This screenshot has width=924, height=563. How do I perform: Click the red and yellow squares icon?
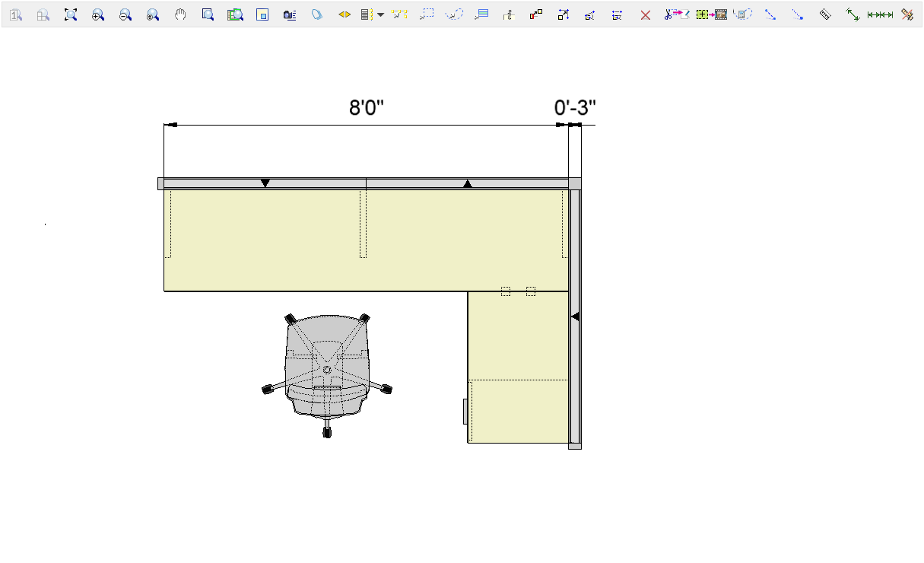click(x=536, y=14)
